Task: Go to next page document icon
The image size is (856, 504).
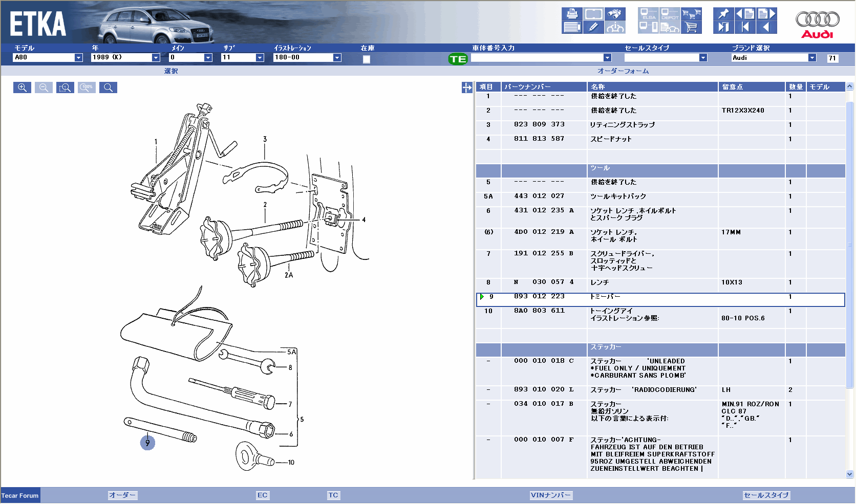Action: point(766,14)
